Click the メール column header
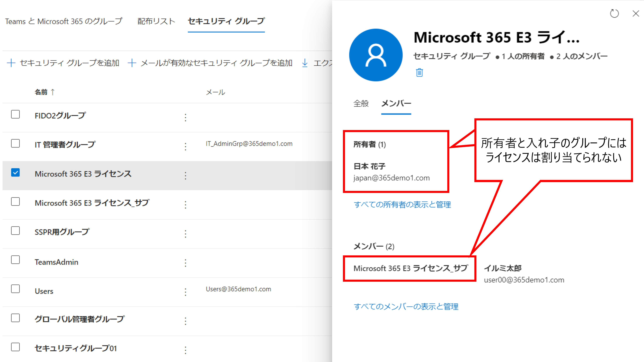644x362 pixels. (x=215, y=92)
